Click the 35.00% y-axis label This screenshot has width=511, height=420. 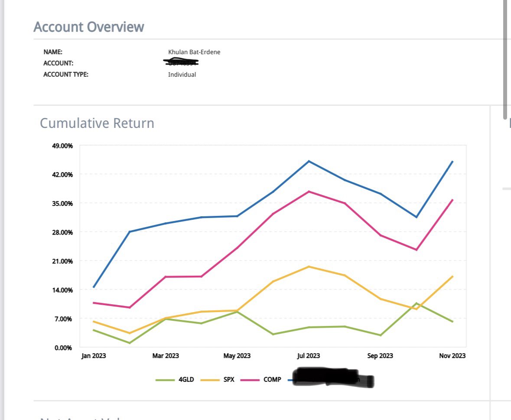(62, 204)
